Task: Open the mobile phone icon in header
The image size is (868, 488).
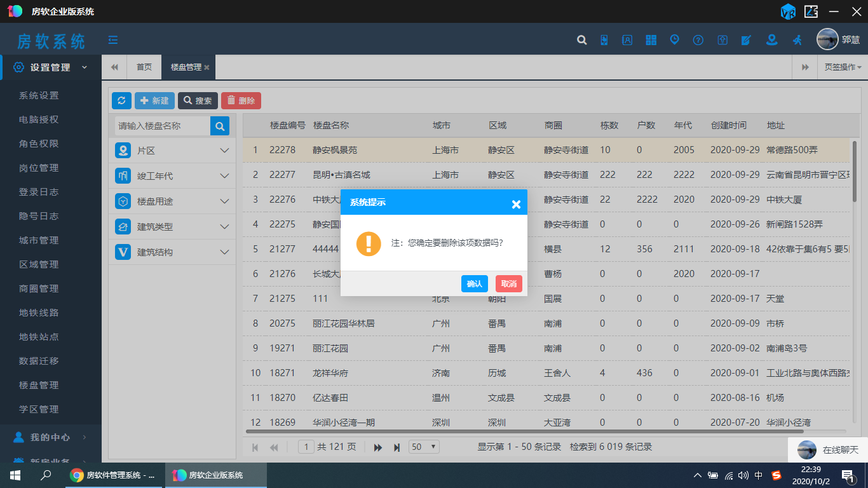Action: pos(604,40)
